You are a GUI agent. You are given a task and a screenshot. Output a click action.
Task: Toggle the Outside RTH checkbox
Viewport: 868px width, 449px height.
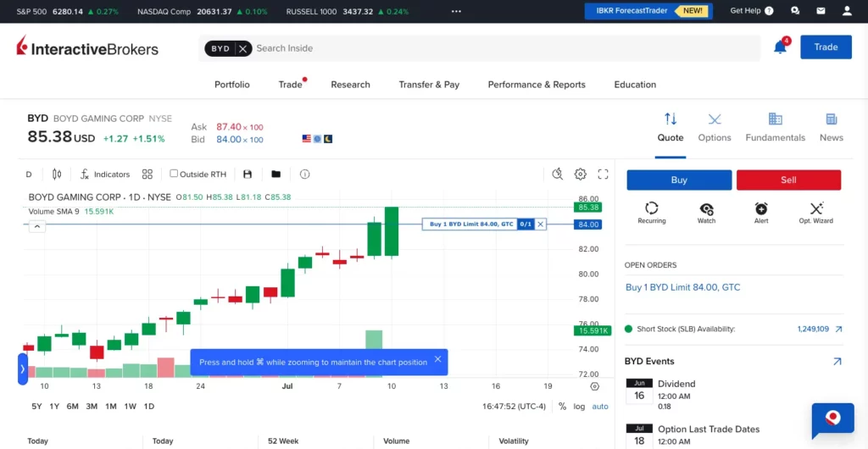click(174, 174)
